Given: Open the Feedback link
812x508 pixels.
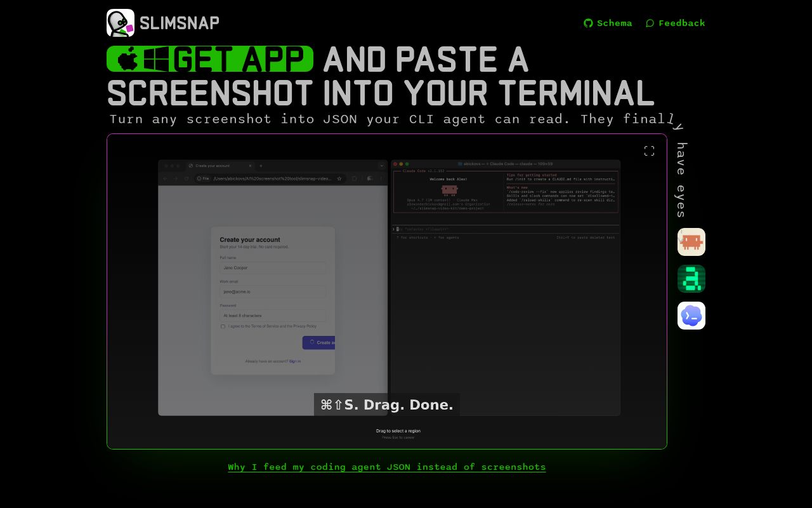Looking at the screenshot, I should [675, 23].
